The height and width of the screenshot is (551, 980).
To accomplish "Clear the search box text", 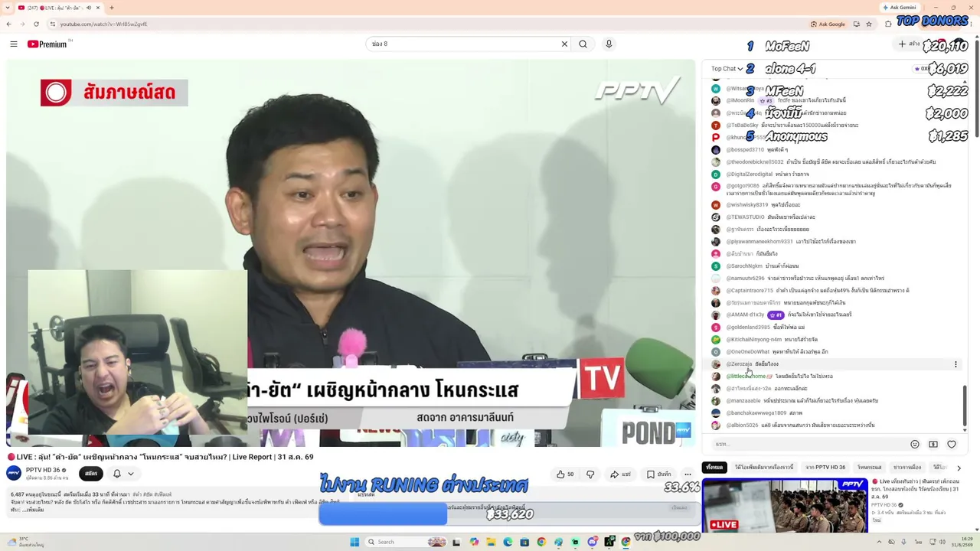I will pyautogui.click(x=564, y=44).
